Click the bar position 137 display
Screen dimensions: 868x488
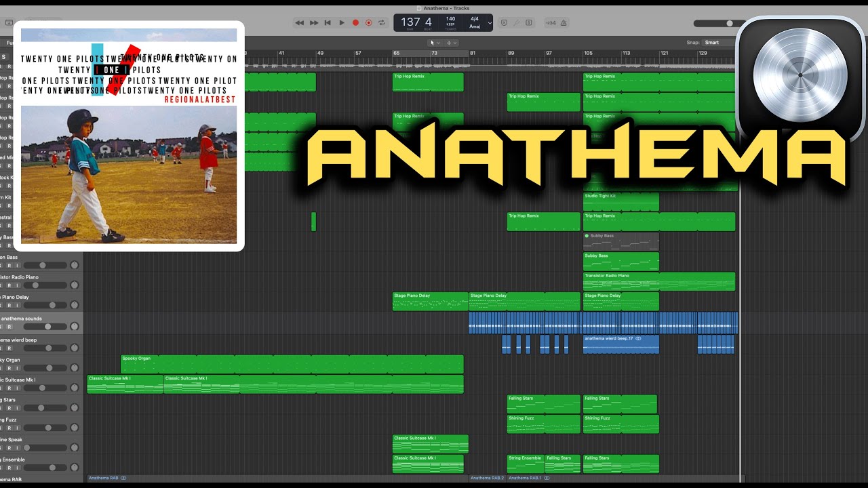pyautogui.click(x=410, y=22)
